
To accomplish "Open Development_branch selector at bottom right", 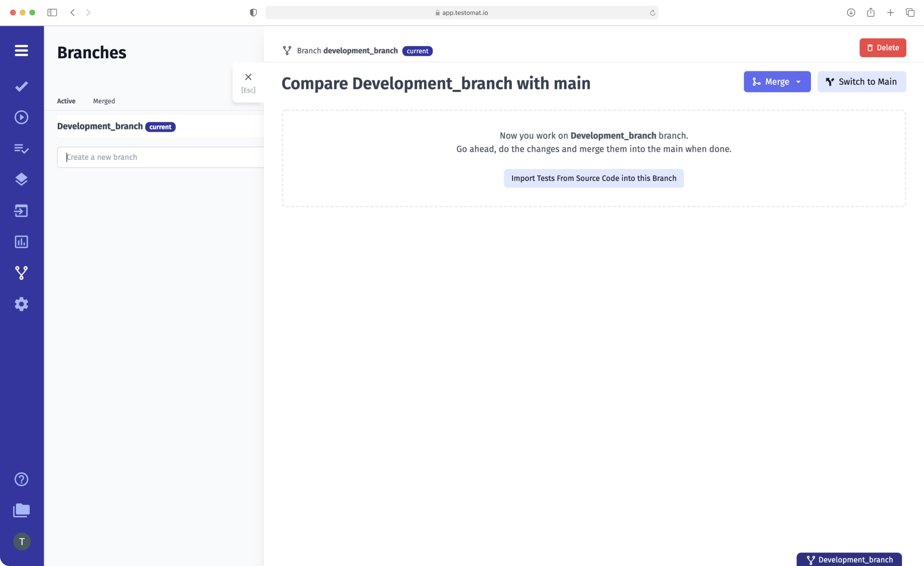I will tap(849, 559).
